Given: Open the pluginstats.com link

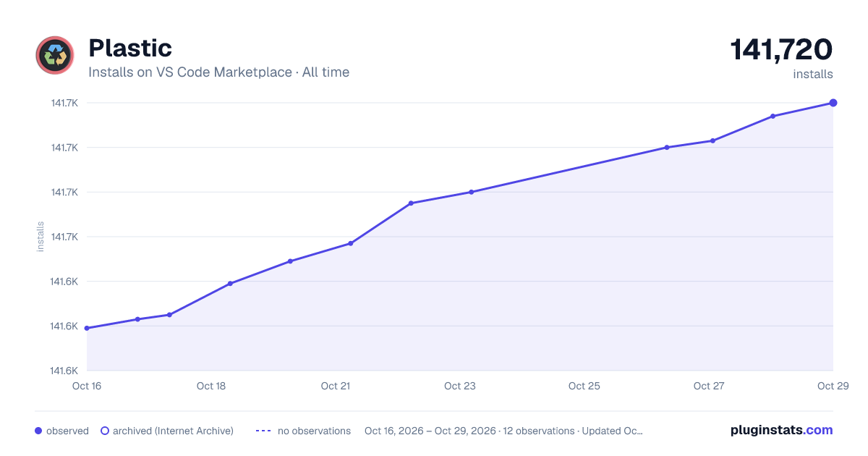Looking at the screenshot, I should [x=782, y=430].
